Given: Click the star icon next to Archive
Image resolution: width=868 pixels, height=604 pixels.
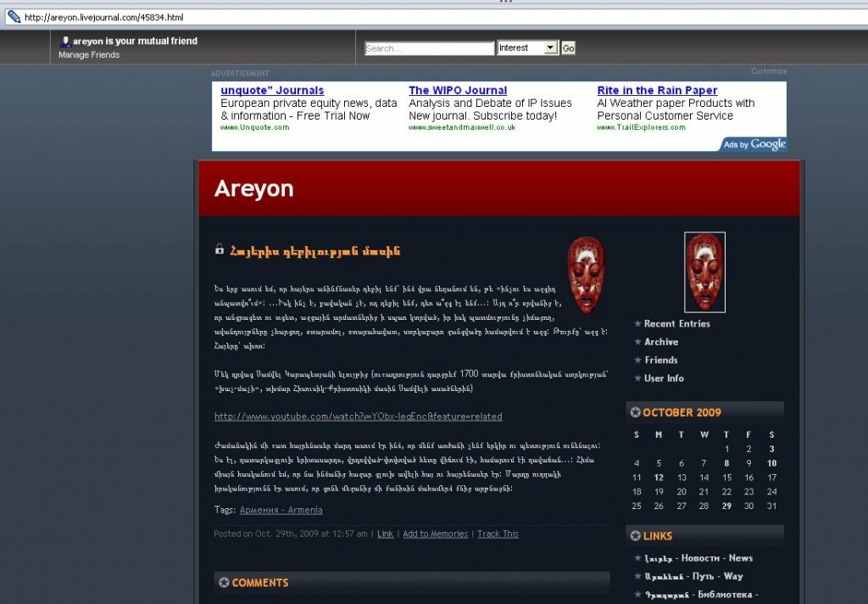Looking at the screenshot, I should point(637,342).
